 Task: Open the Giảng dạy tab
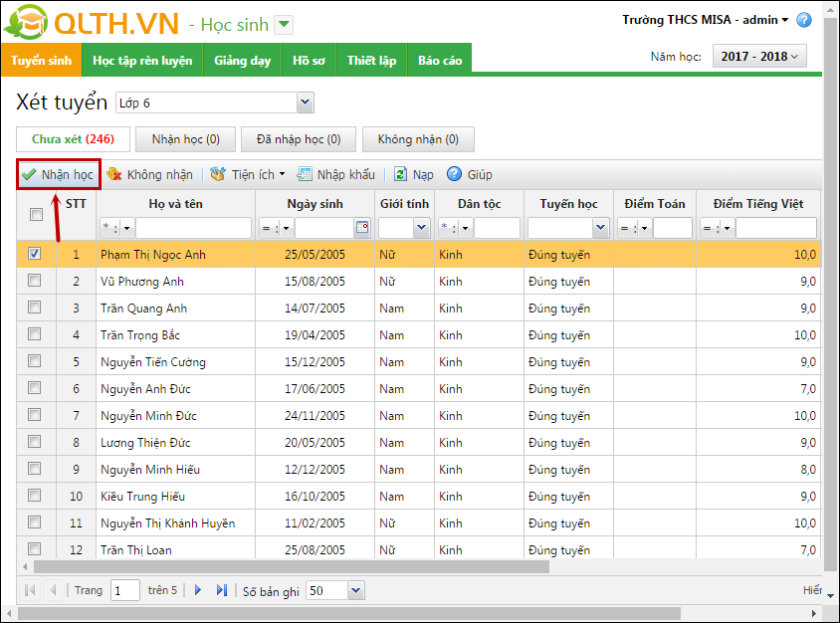243,60
